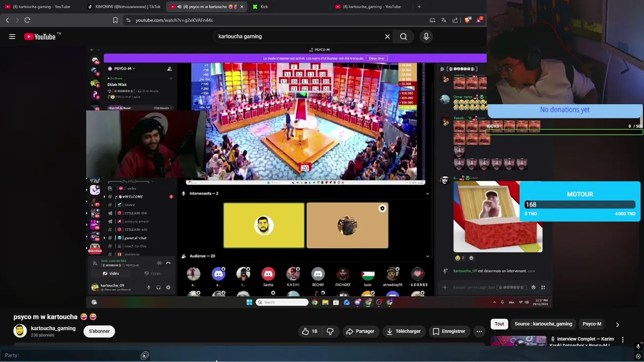Click Saotta's avatar in Audience list
Viewport: 644px width, 362px height.
pos(268,274)
